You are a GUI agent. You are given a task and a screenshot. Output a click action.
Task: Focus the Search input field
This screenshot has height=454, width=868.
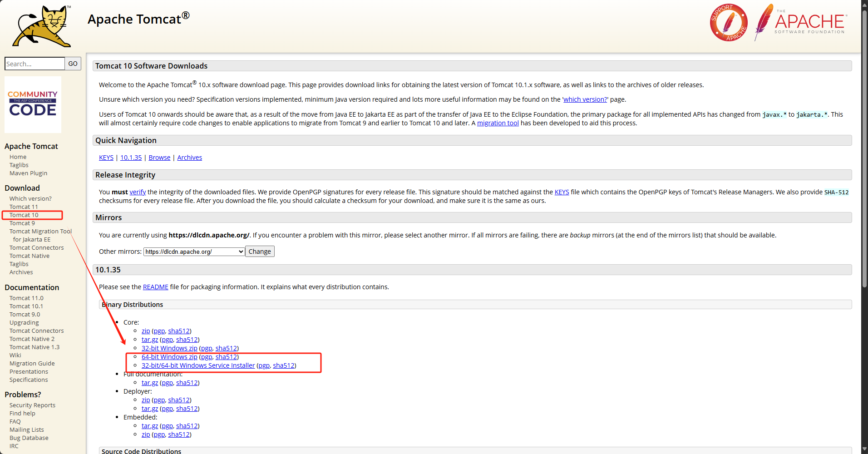(35, 64)
